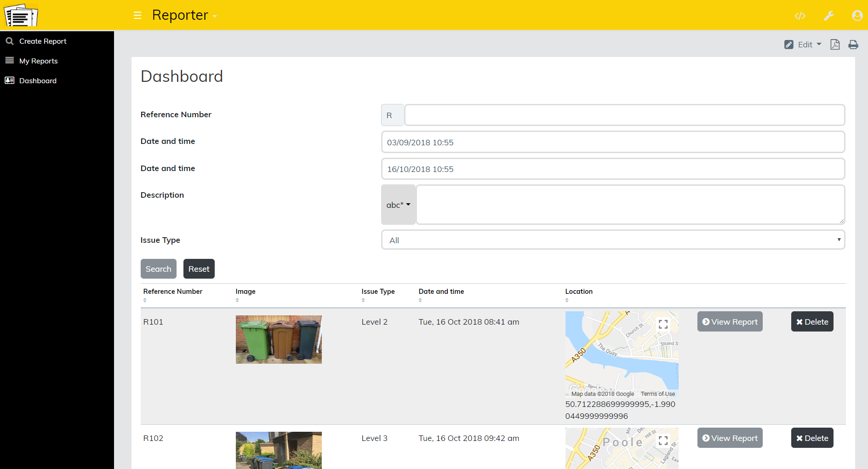Export page as PDF icon
868x469 pixels.
click(x=835, y=45)
